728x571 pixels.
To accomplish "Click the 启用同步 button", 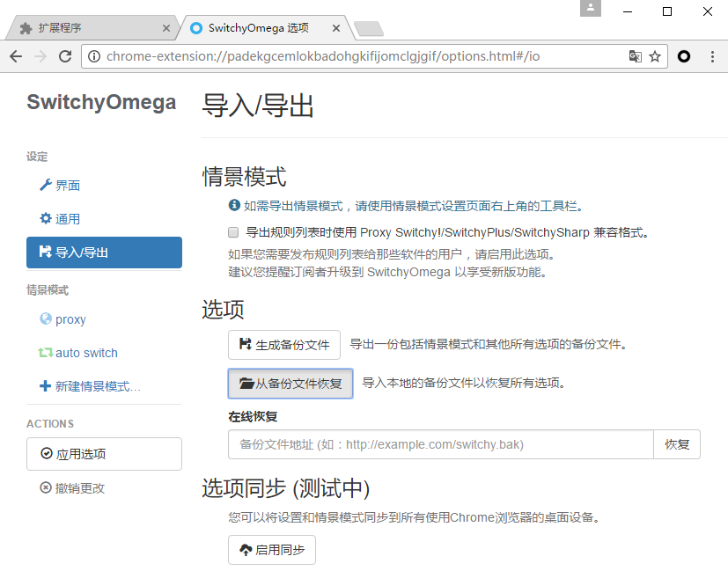I will click(x=272, y=550).
